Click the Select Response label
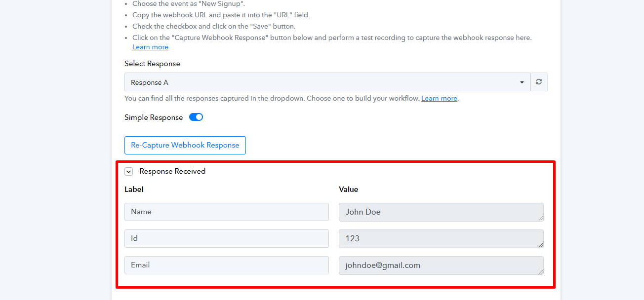This screenshot has height=300, width=644. pos(152,64)
